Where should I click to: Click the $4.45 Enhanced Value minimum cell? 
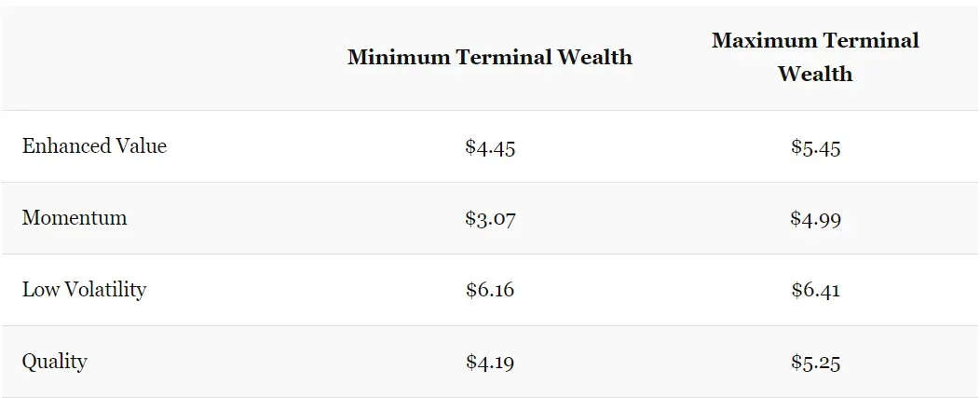click(x=490, y=147)
